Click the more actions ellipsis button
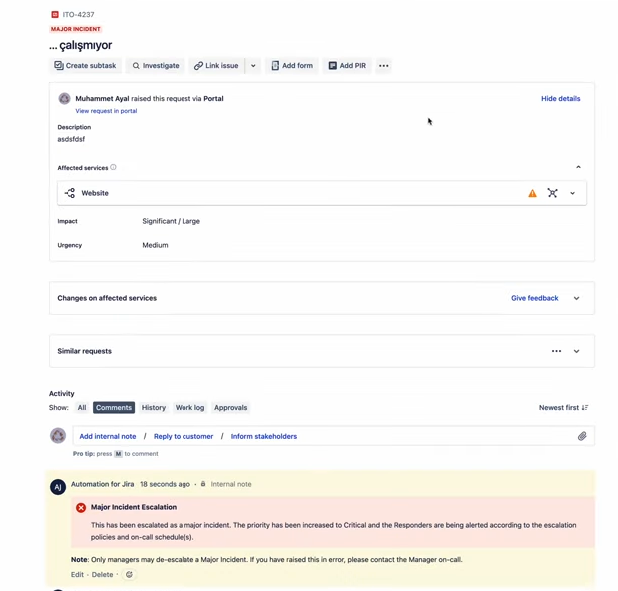618x591 pixels. click(384, 66)
